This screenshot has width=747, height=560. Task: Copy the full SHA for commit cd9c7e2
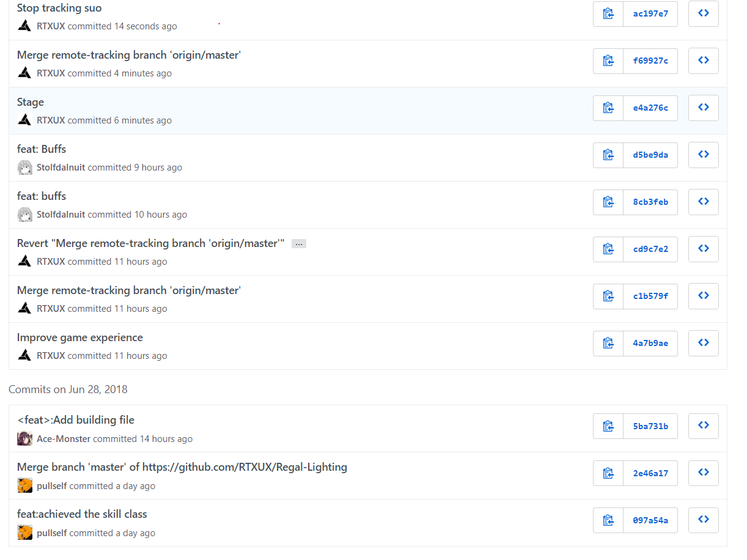(608, 249)
